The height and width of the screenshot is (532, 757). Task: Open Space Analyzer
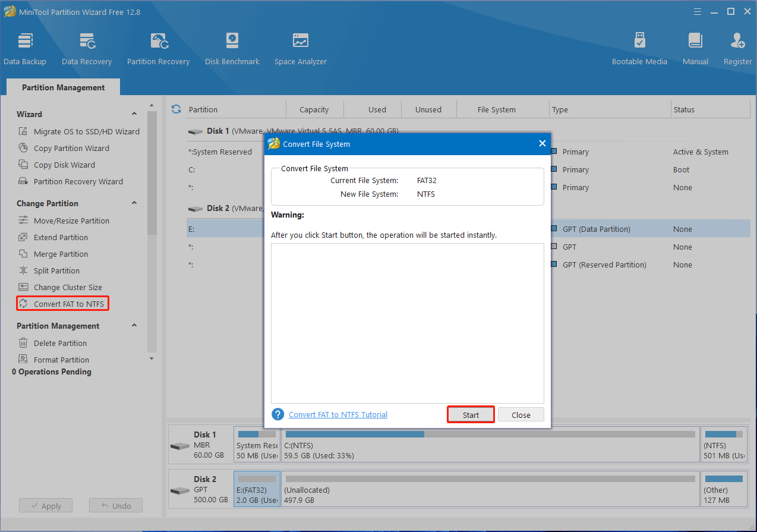(x=301, y=49)
